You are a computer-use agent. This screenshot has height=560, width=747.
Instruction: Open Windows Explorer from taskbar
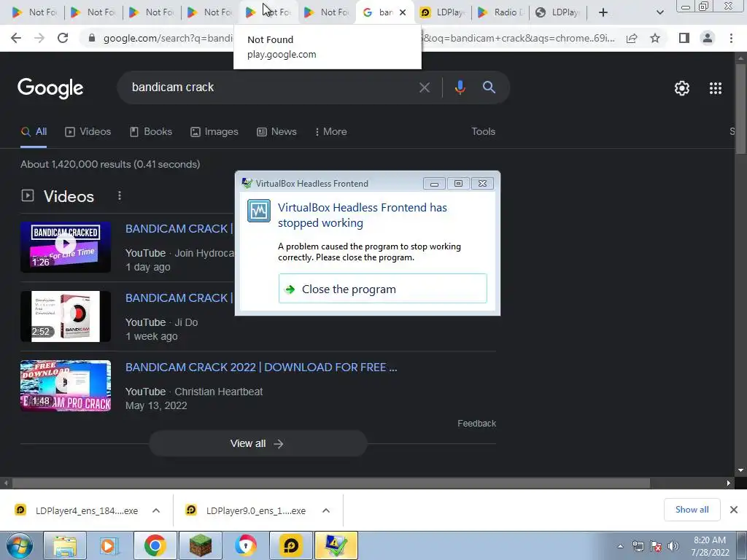pos(65,545)
